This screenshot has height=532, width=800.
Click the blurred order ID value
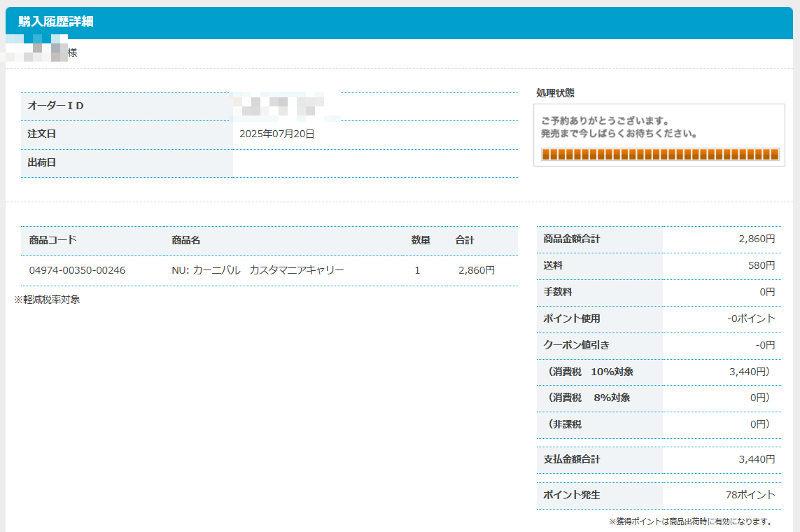click(x=287, y=106)
